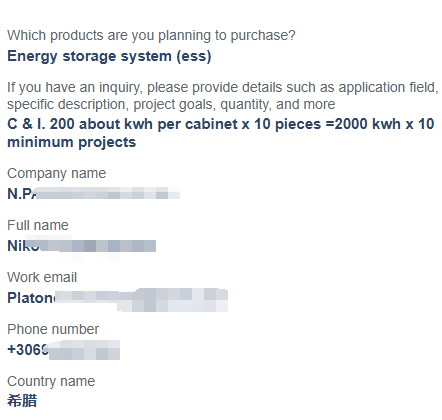Click the phone number starting with +306

coord(63,350)
